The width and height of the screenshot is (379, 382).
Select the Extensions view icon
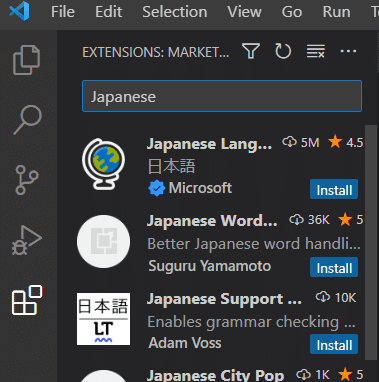27,300
